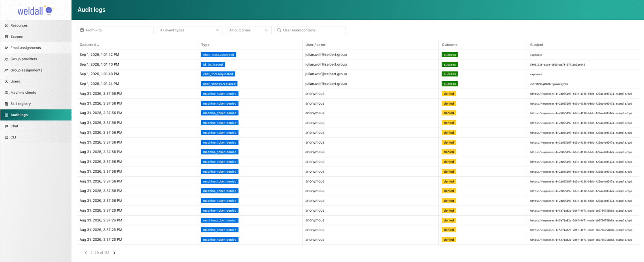
Task: Click success badge in chat_tool.succeeded row
Action: (x=450, y=55)
